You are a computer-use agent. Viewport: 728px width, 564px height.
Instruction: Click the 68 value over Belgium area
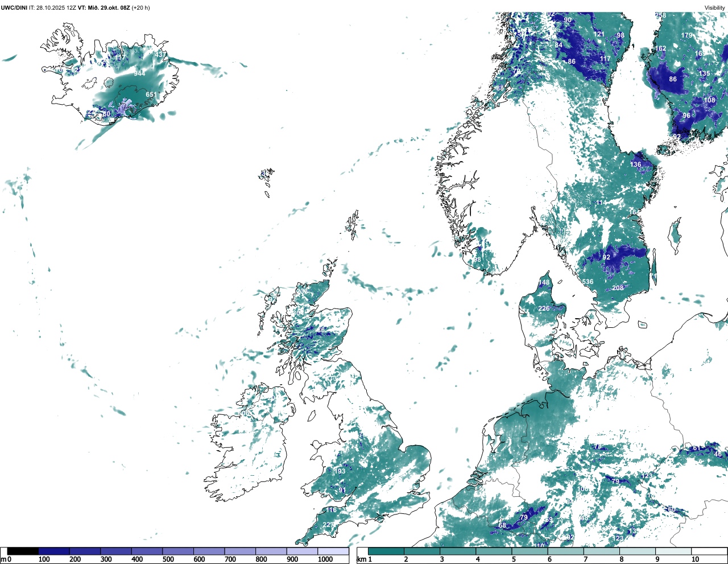point(502,526)
